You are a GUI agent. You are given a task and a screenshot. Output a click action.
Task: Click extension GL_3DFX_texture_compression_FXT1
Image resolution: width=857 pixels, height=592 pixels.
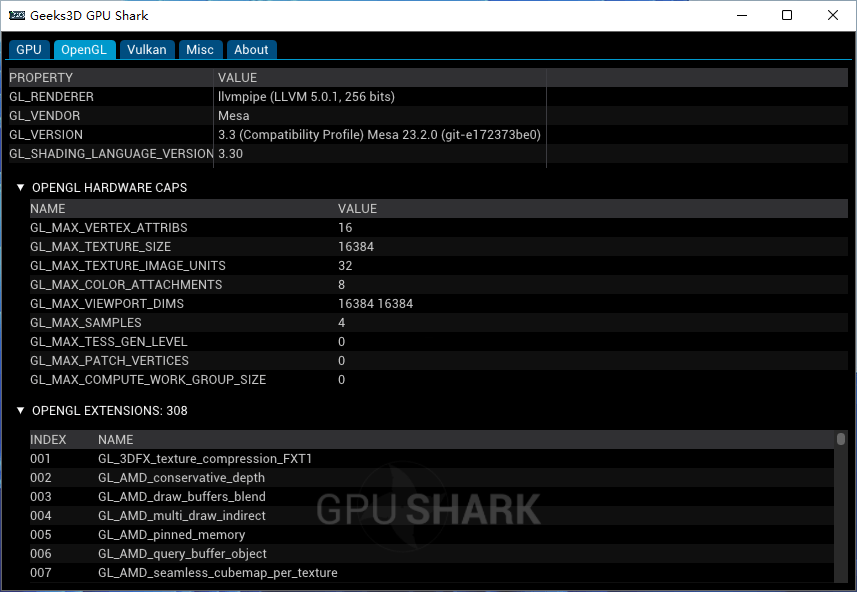205,459
